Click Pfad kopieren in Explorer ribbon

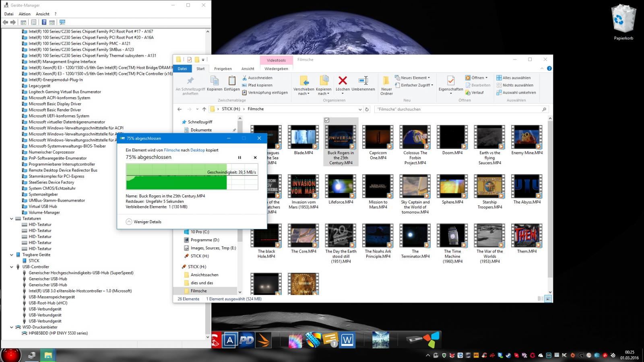coord(257,85)
